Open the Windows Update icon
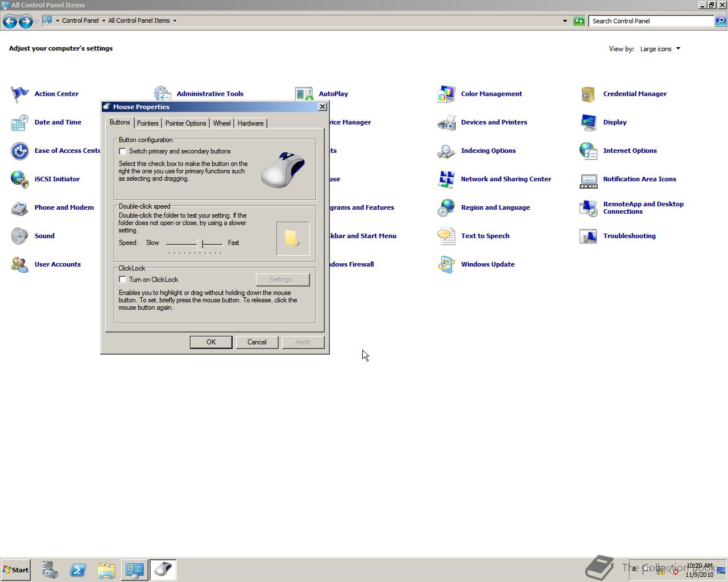Screen dimensions: 728x582 [x=446, y=264]
